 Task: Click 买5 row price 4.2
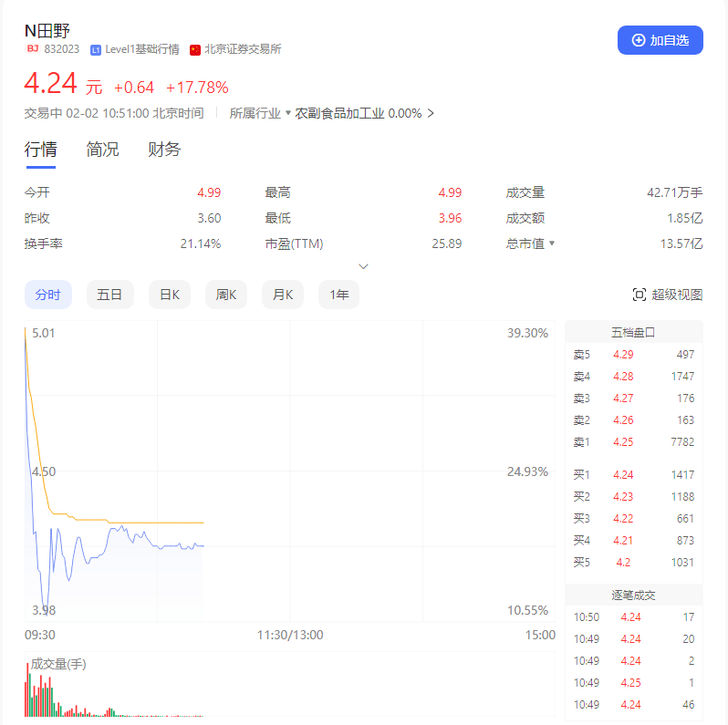coord(623,563)
